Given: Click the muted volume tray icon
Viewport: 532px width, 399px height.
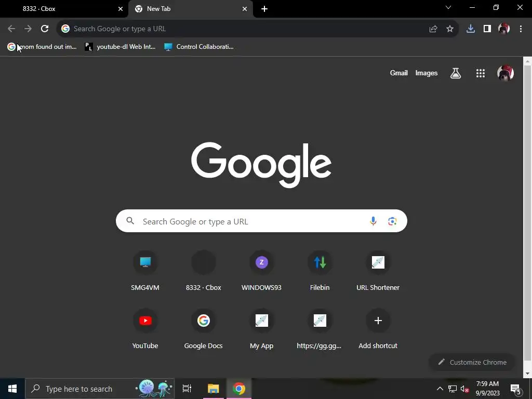Looking at the screenshot, I should pyautogui.click(x=464, y=389).
